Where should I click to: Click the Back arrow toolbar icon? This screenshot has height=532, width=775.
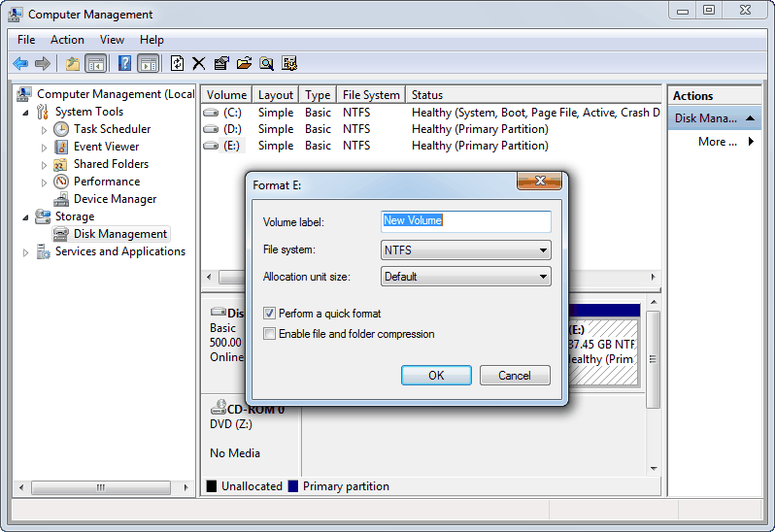20,63
